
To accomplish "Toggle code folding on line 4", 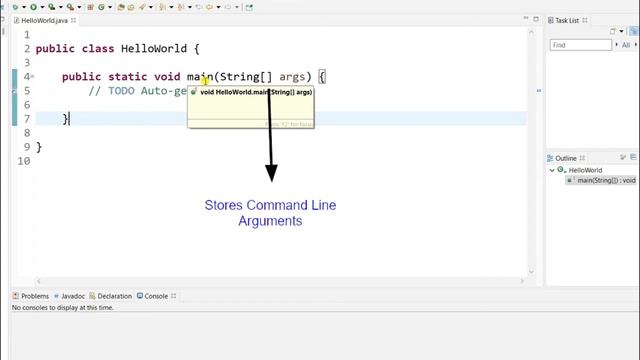I will click(33, 76).
